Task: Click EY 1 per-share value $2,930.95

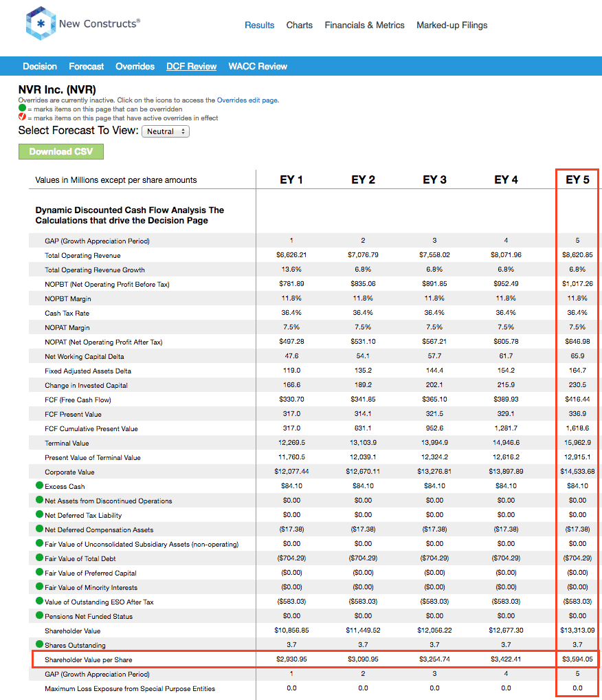Action: (291, 659)
